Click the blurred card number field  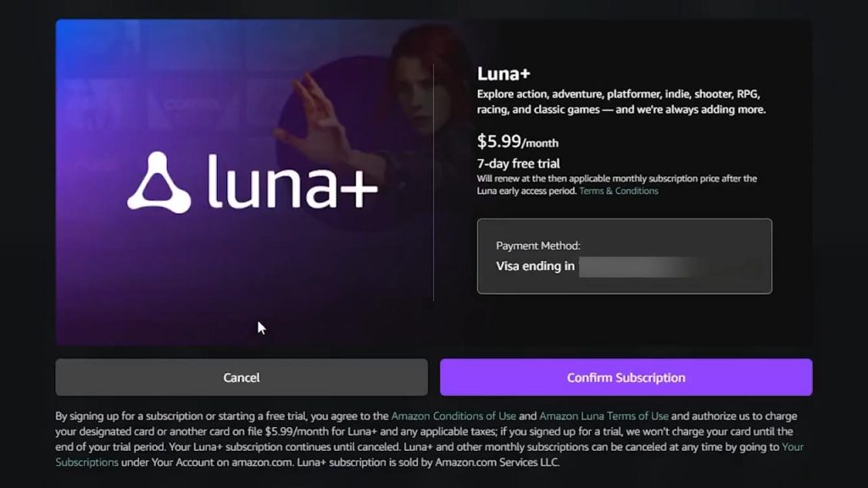click(643, 267)
